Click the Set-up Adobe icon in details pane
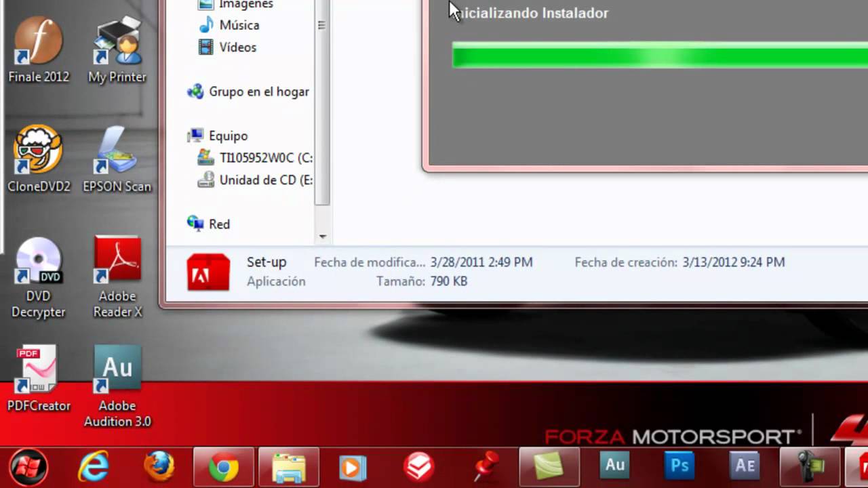The height and width of the screenshot is (488, 868). pos(208,271)
